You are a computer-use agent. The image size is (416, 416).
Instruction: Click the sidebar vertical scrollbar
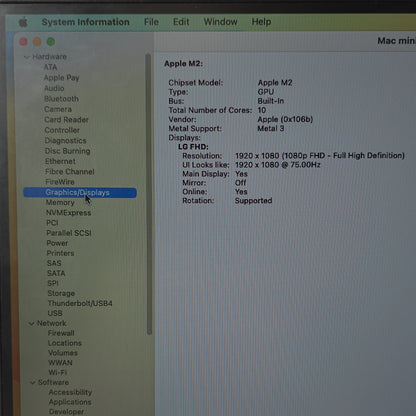[x=149, y=194]
